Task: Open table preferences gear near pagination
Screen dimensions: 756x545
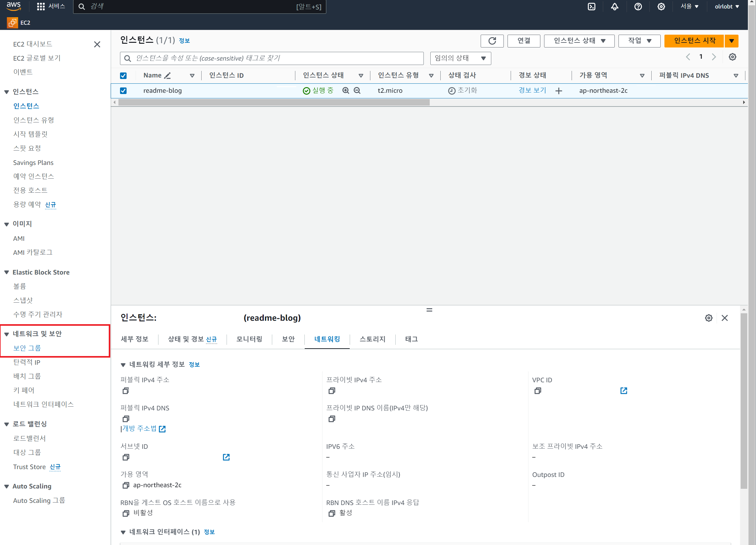Action: tap(732, 57)
